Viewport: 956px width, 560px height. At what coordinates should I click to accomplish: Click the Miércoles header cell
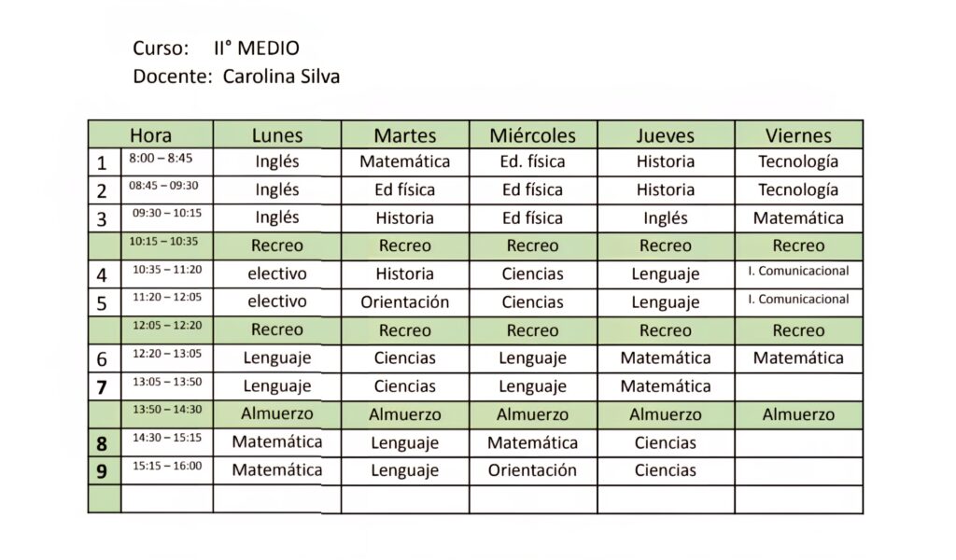(533, 134)
